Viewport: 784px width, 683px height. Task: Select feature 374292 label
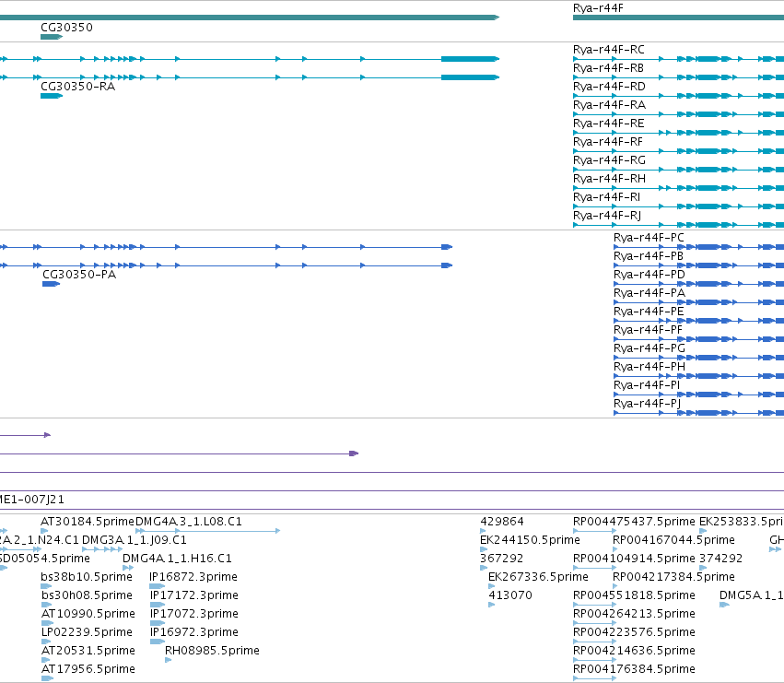pos(720,559)
